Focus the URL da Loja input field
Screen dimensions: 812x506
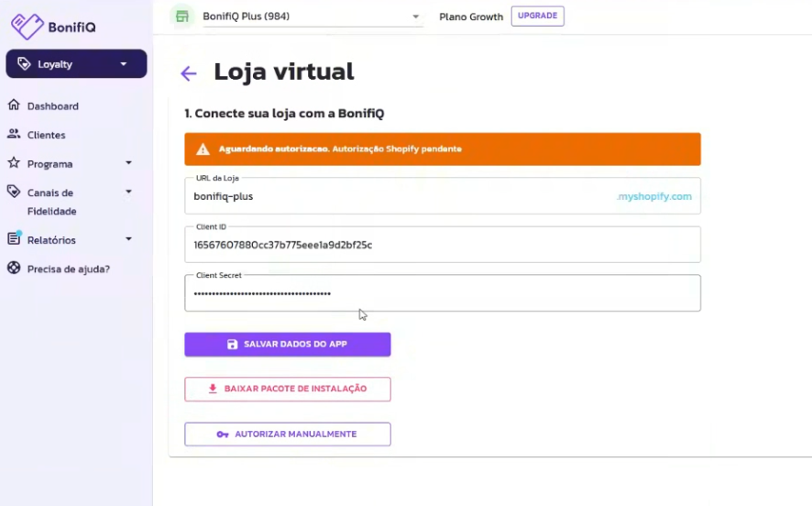click(x=443, y=196)
